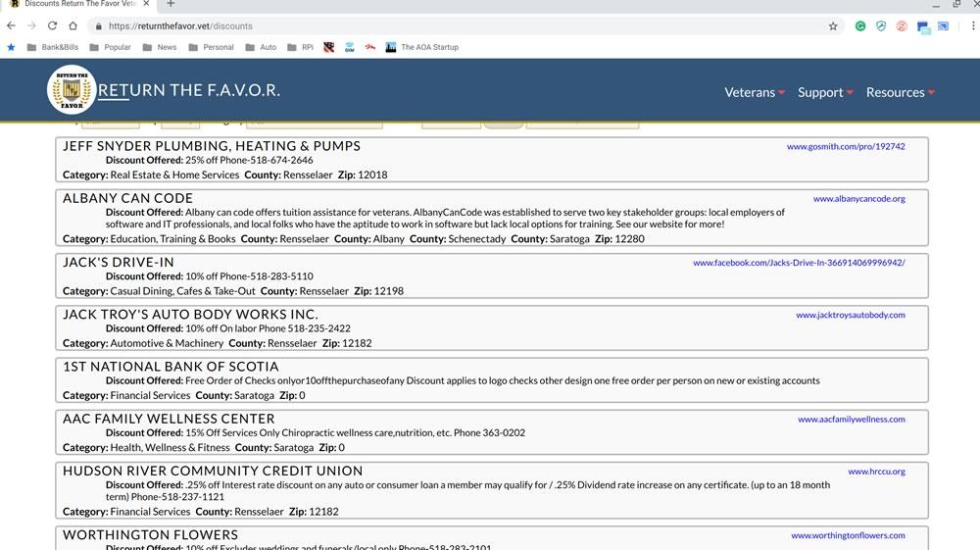Open the bookmarks star icon in bookmarks bar
This screenshot has height=550, width=980.
click(x=11, y=47)
